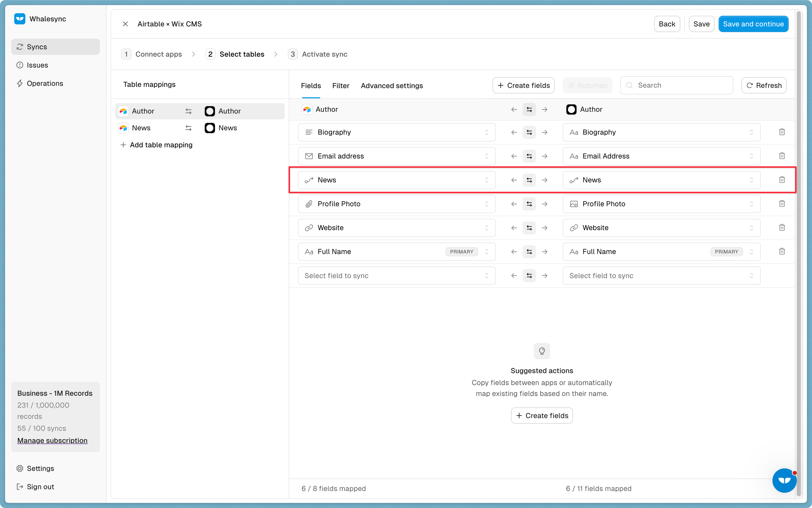Open Wix Email Address field dropdown

(x=661, y=156)
